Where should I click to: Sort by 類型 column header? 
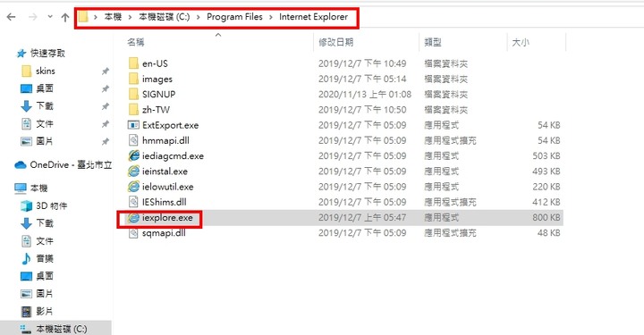coord(433,42)
